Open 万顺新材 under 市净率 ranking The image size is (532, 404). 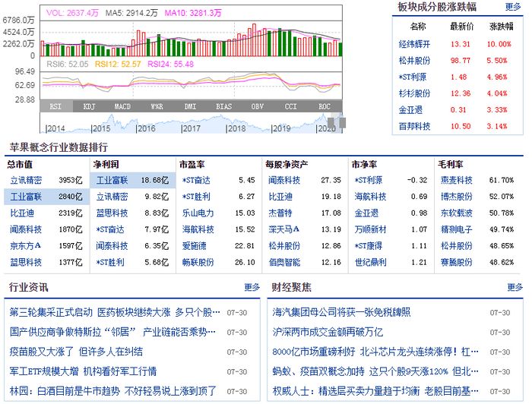pyautogui.click(x=371, y=229)
